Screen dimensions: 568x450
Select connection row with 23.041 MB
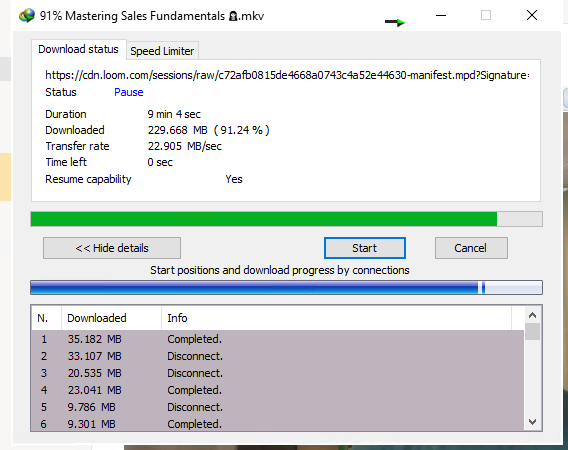pos(278,390)
